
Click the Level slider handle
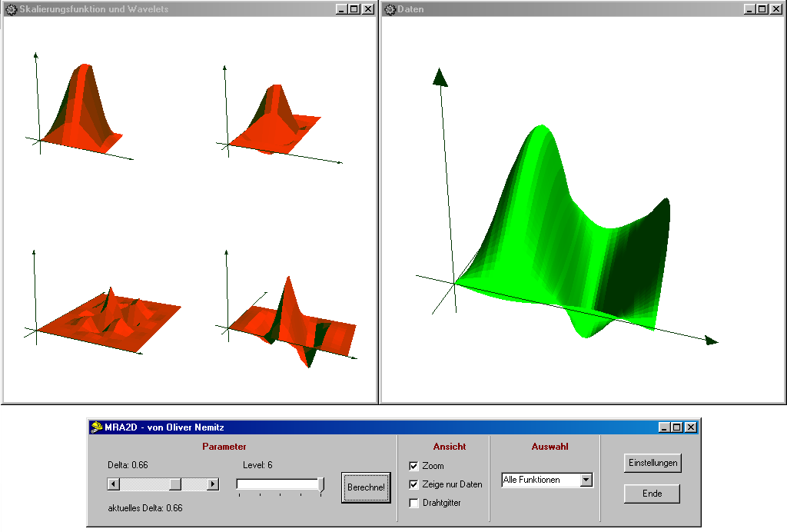320,484
